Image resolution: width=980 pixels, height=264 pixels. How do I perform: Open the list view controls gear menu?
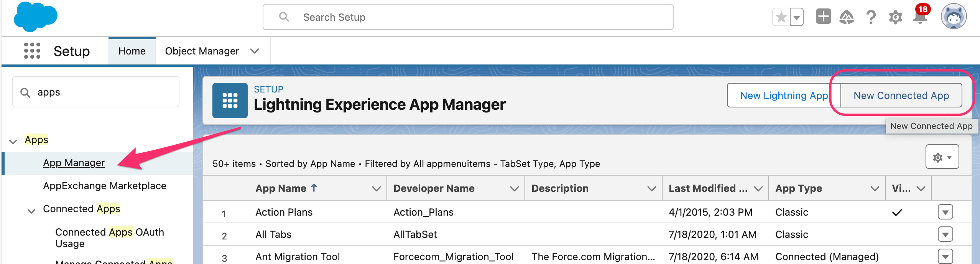tap(942, 157)
